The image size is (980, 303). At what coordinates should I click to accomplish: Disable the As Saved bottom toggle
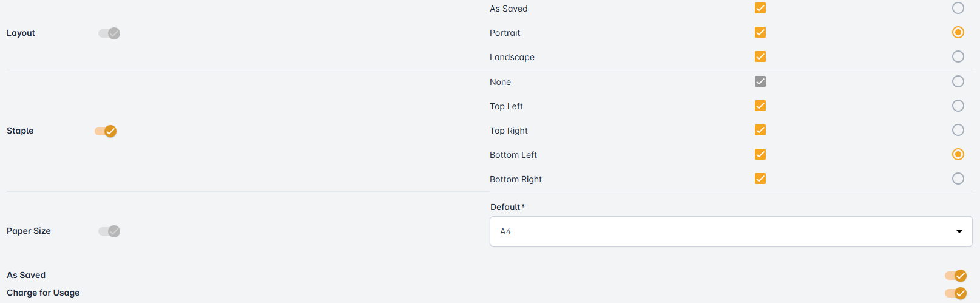(955, 276)
